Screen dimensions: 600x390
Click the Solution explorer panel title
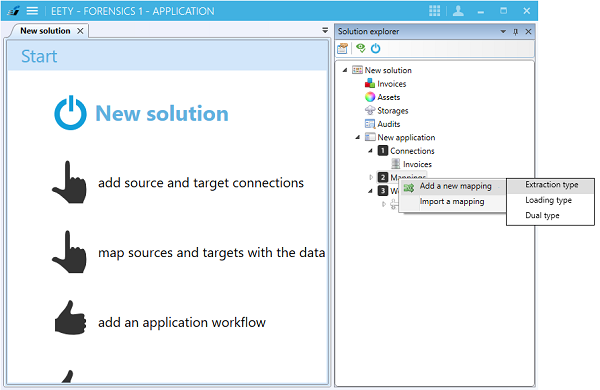point(368,31)
